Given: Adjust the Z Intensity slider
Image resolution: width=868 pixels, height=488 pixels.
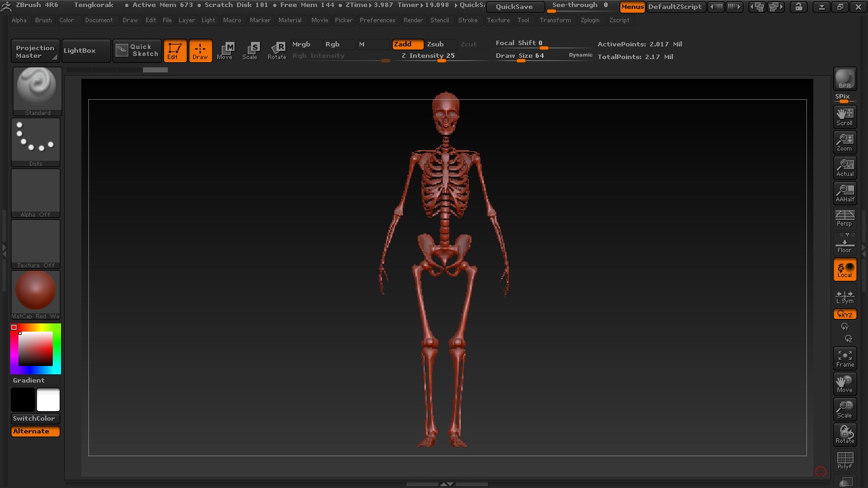Looking at the screenshot, I should click(442, 57).
